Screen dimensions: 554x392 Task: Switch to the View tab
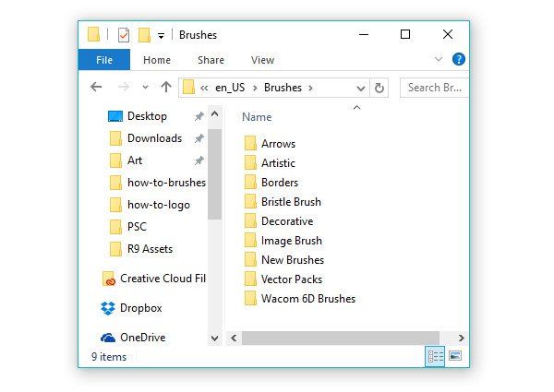262,60
